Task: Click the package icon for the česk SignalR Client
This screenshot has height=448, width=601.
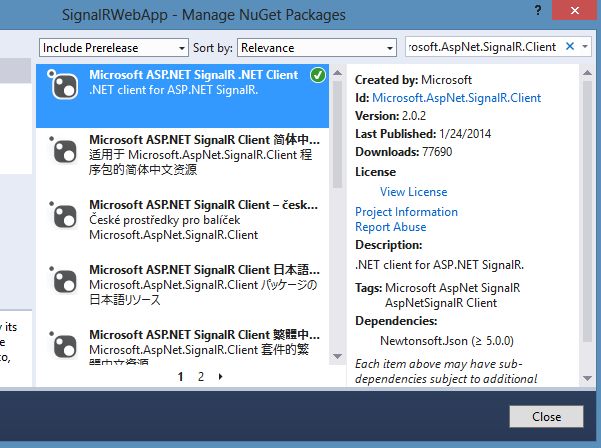Action: point(63,215)
